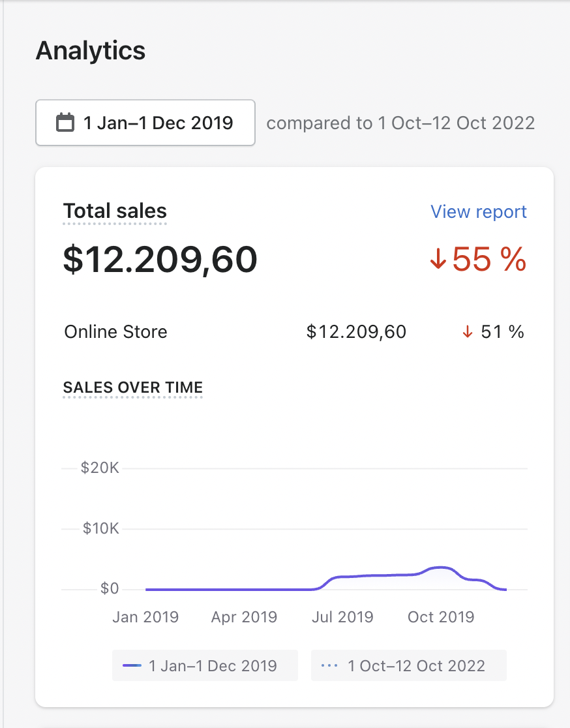Click the $20K gridline label

pos(100,468)
